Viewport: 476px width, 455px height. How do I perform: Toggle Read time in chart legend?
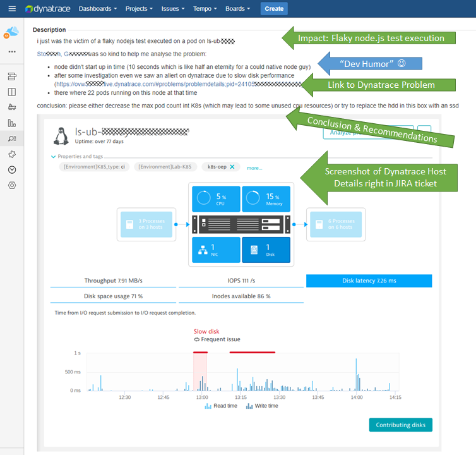tap(221, 406)
